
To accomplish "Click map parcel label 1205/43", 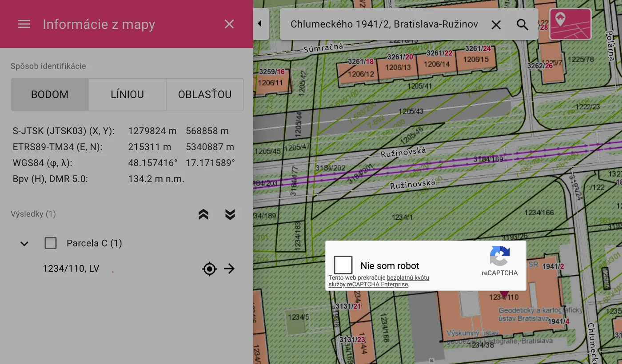I will (411, 111).
